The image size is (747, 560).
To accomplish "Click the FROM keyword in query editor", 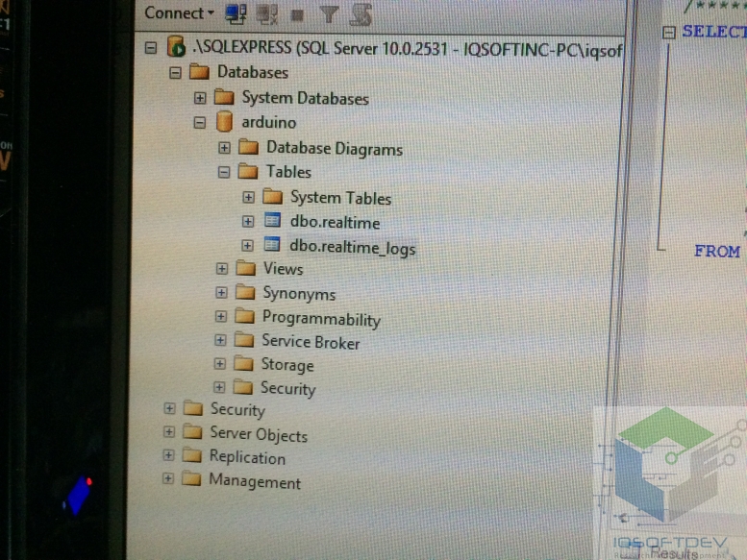I will tap(717, 252).
